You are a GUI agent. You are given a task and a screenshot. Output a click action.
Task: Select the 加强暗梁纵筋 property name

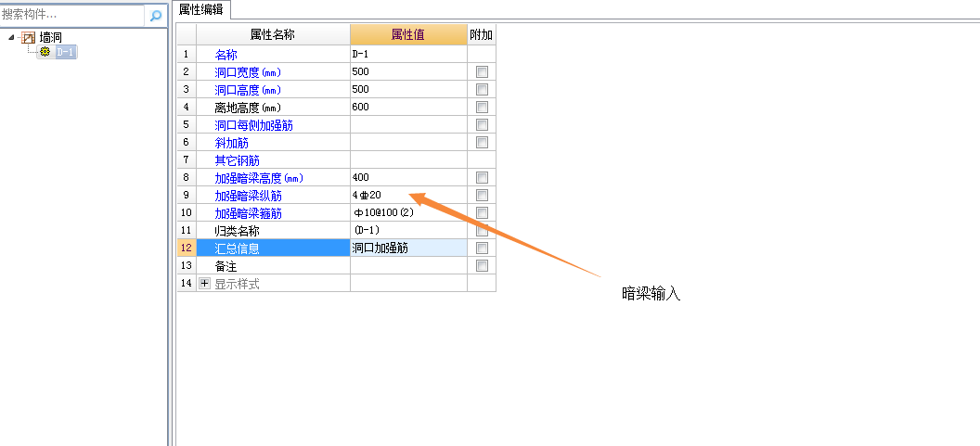[x=248, y=196]
